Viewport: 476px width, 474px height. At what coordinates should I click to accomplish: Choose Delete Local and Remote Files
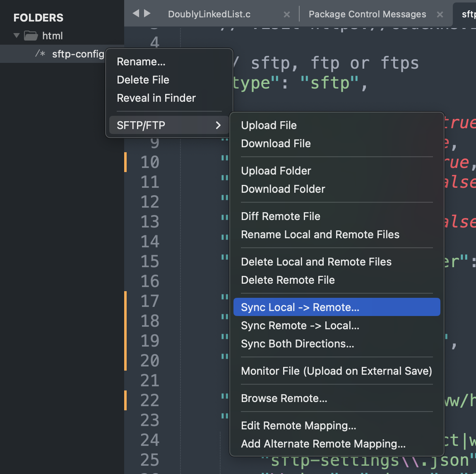coord(337,262)
